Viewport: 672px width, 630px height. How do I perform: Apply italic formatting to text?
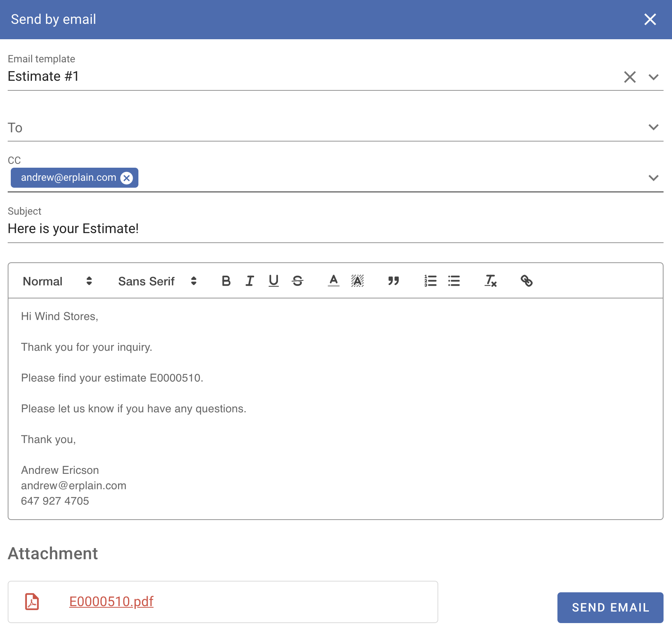click(250, 281)
